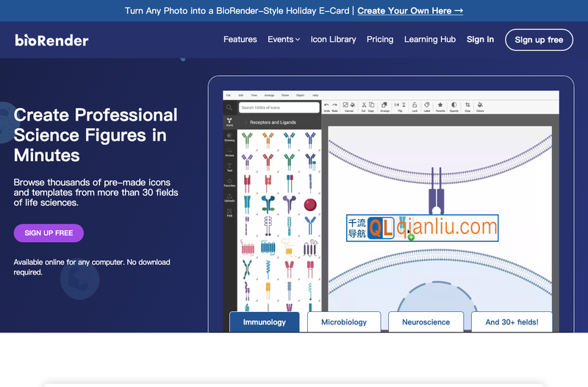Switch to the Microbiology tab
This screenshot has width=588, height=387.
point(343,322)
